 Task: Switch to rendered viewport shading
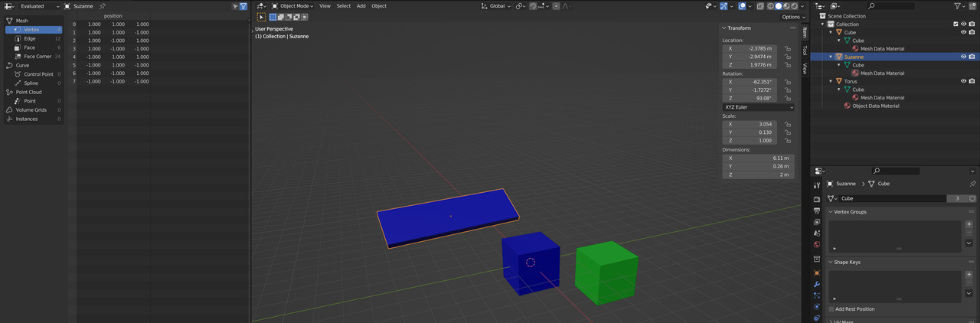pyautogui.click(x=795, y=6)
